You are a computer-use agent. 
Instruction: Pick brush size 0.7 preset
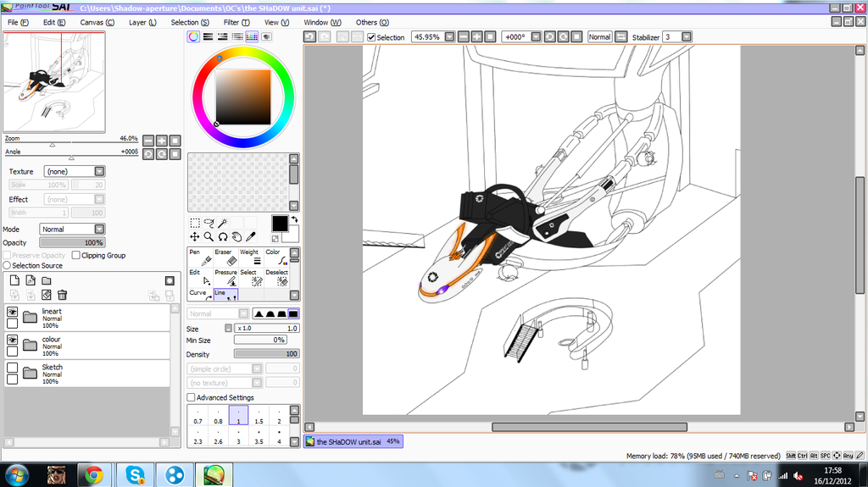198,416
